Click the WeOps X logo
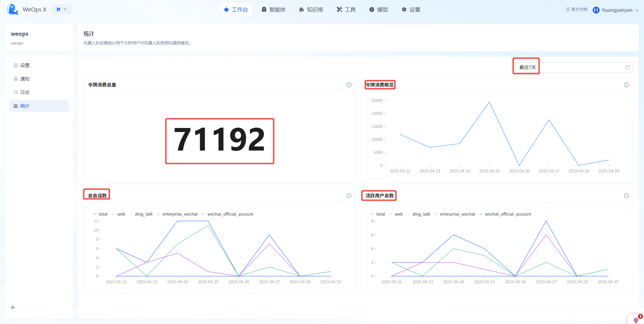644x324 pixels. tap(13, 9)
